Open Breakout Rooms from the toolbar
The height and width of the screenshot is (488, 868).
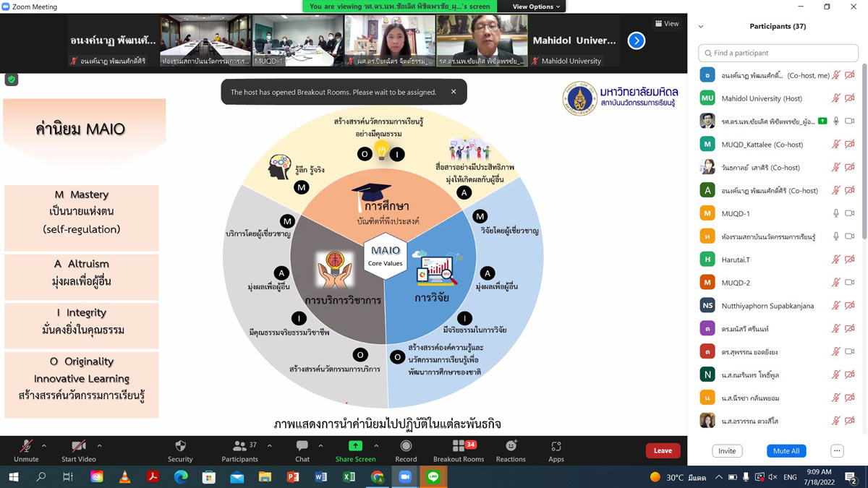pos(459,446)
